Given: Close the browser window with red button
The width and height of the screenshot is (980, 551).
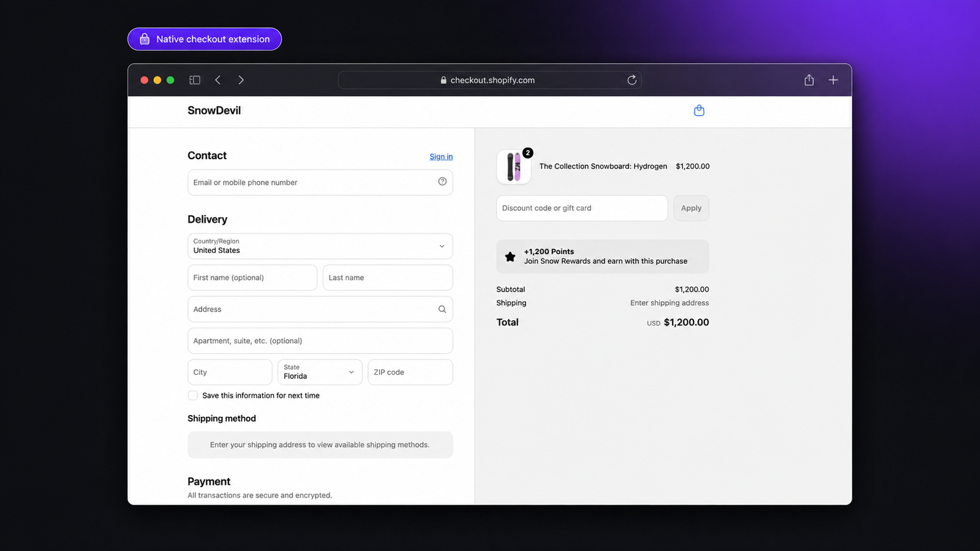Looking at the screenshot, I should [145, 80].
